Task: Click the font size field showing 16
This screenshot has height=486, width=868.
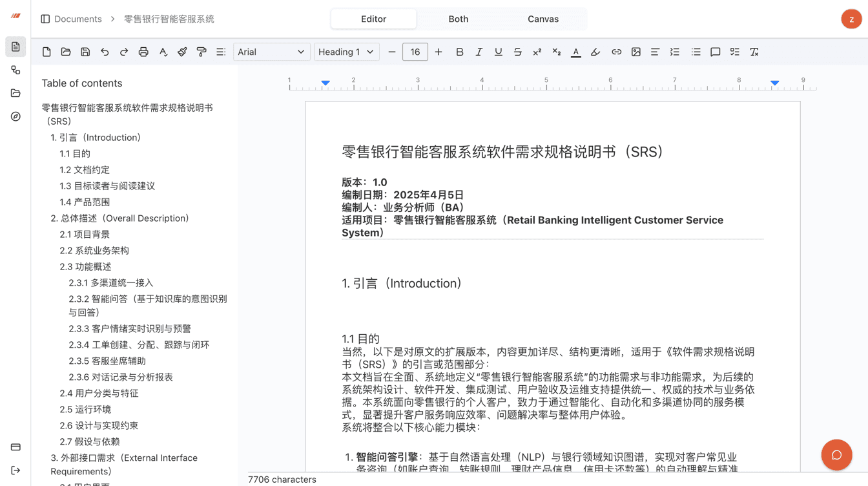Action: [415, 52]
